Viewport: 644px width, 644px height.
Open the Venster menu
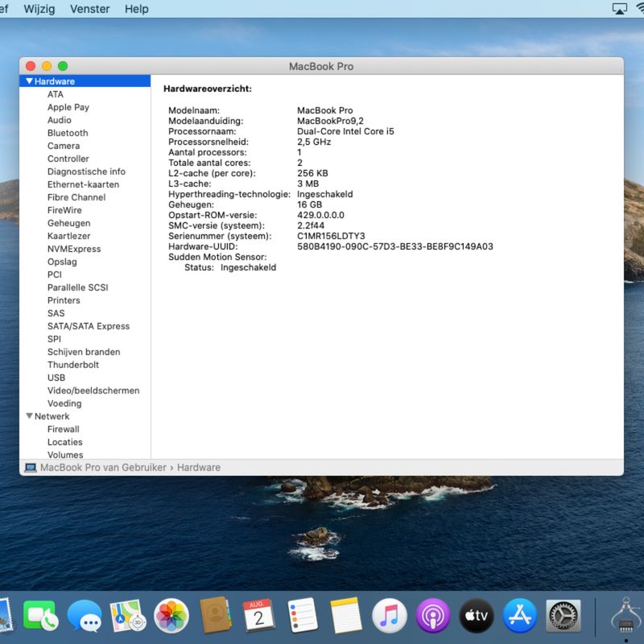pyautogui.click(x=89, y=9)
